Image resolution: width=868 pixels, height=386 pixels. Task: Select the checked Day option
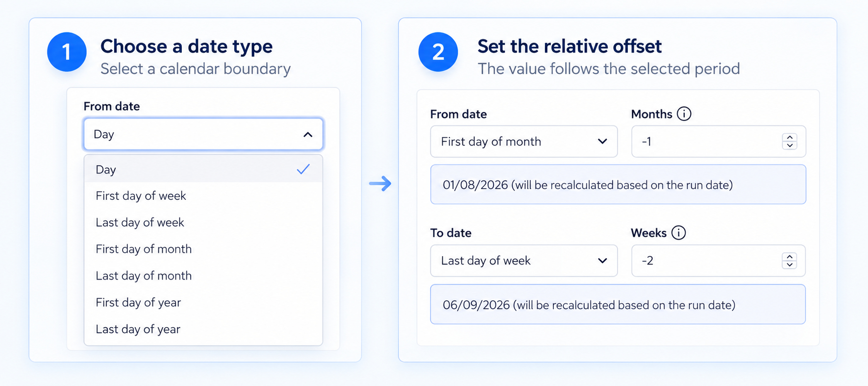pos(203,169)
